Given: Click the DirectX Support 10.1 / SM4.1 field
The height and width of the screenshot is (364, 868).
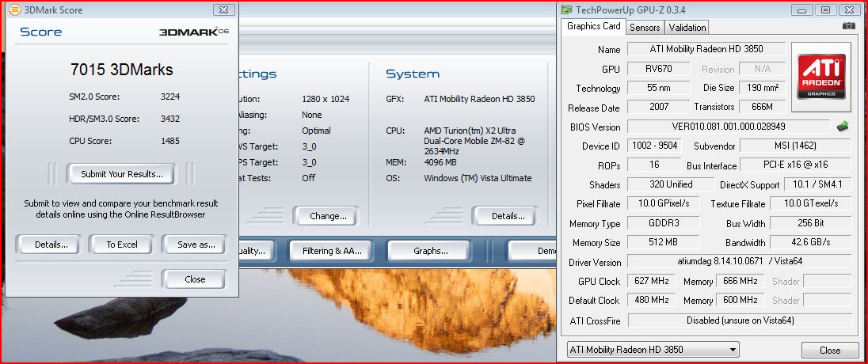Looking at the screenshot, I should [x=817, y=184].
